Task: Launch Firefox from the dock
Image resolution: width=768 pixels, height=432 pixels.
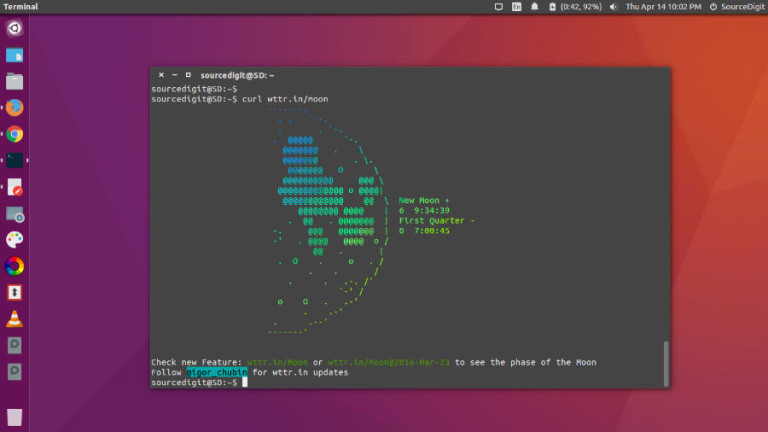Action: pyautogui.click(x=14, y=108)
